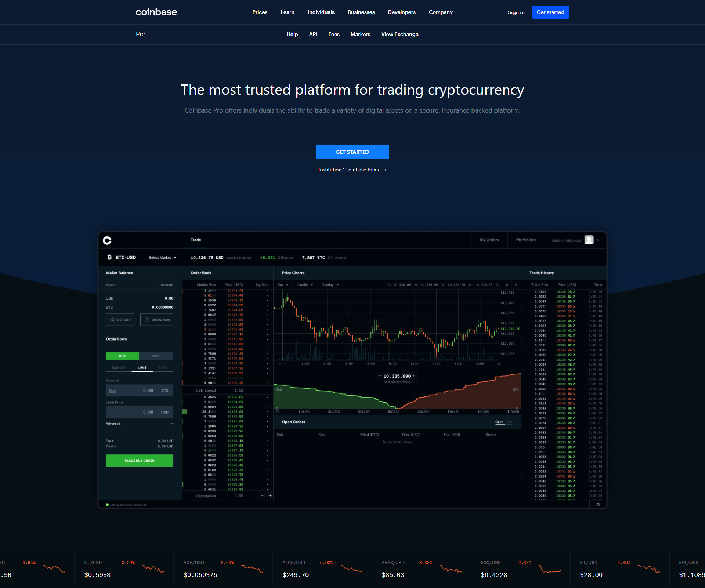Click the GET STARTED blue button
Image resolution: width=705 pixels, height=588 pixels.
tap(352, 152)
